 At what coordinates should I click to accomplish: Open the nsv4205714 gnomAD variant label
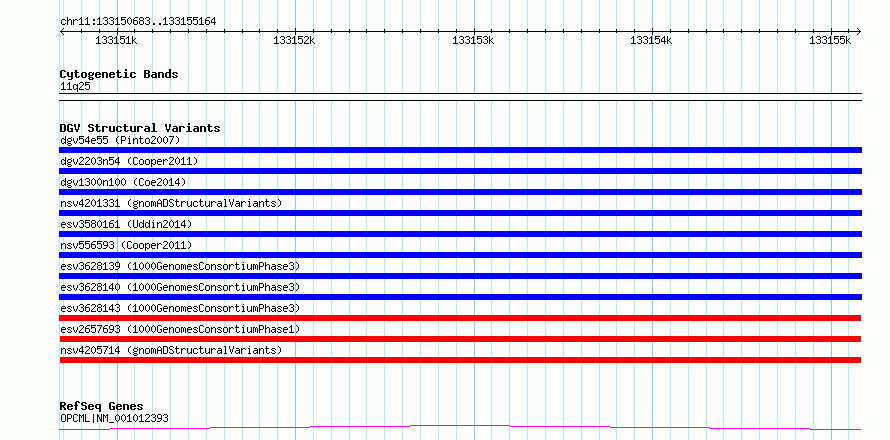point(171,350)
